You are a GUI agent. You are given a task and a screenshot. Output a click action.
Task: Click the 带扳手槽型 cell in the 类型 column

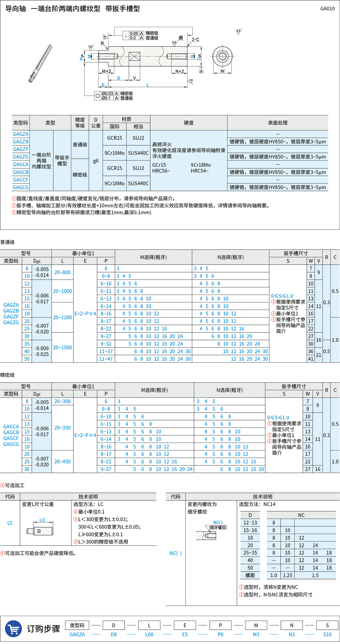62,161
